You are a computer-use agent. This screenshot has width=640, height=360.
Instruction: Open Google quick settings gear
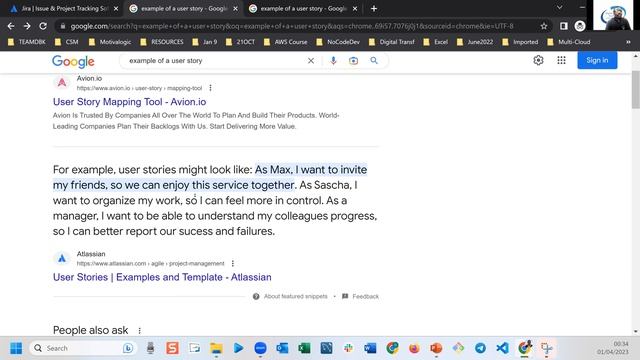[x=538, y=60]
